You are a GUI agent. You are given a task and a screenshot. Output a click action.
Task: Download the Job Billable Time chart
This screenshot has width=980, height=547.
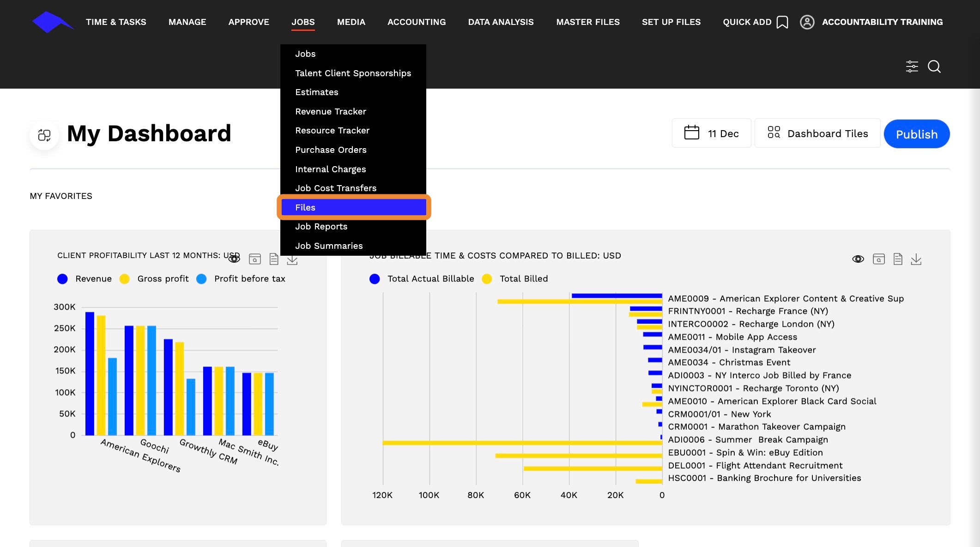pyautogui.click(x=916, y=259)
